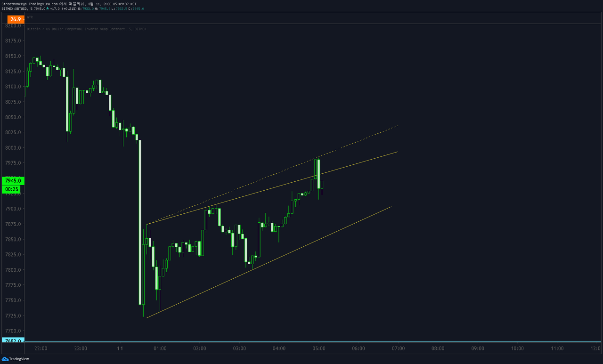Click the 8150.0 price axis label
This screenshot has width=603, height=364.
coord(13,56)
